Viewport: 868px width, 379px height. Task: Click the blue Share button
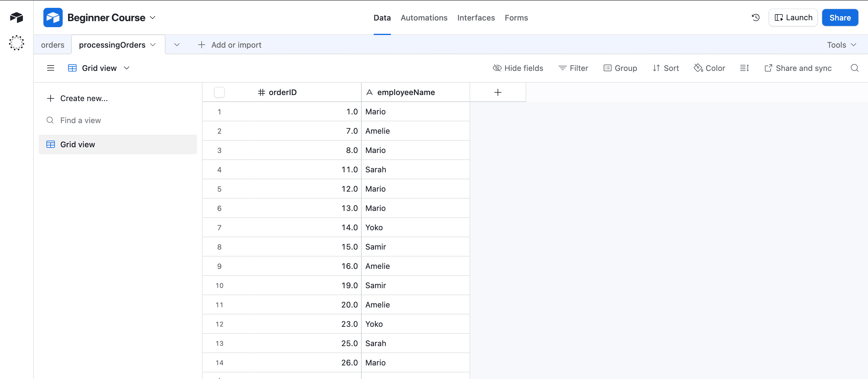click(840, 18)
